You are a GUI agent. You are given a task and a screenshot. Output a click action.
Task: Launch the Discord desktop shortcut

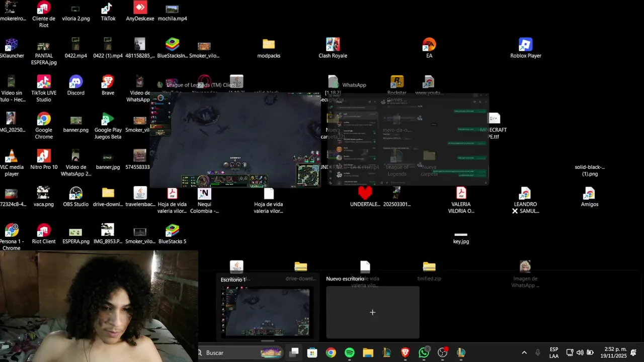click(x=76, y=85)
